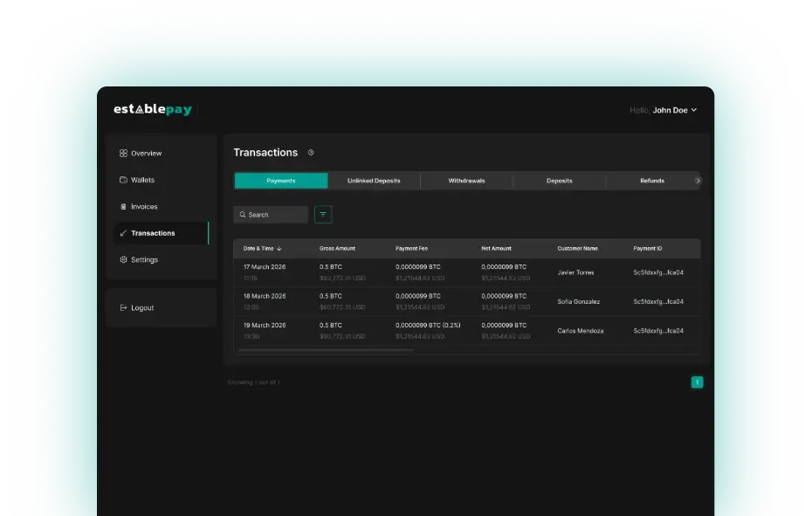Click pagination page 1 button

697,382
